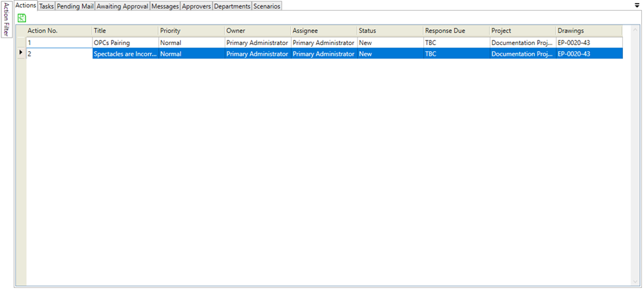Click the Spectacles are Incorr... title cell
Screen dimensions: 644x290
125,54
